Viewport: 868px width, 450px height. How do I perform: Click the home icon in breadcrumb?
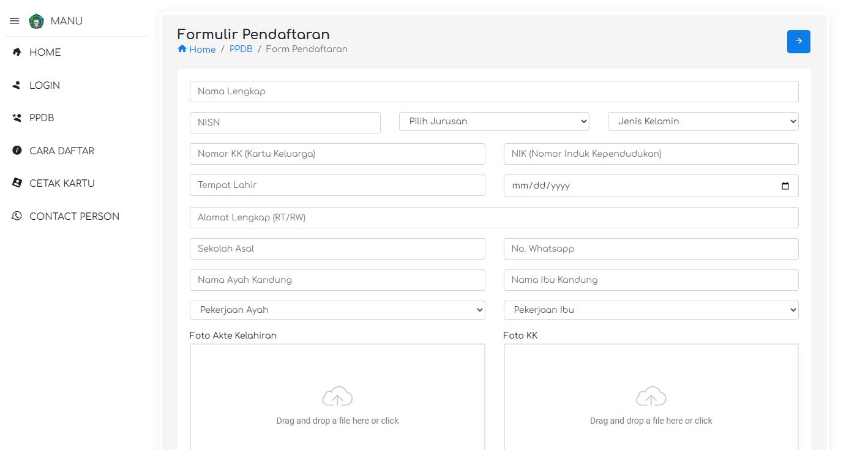(x=182, y=49)
